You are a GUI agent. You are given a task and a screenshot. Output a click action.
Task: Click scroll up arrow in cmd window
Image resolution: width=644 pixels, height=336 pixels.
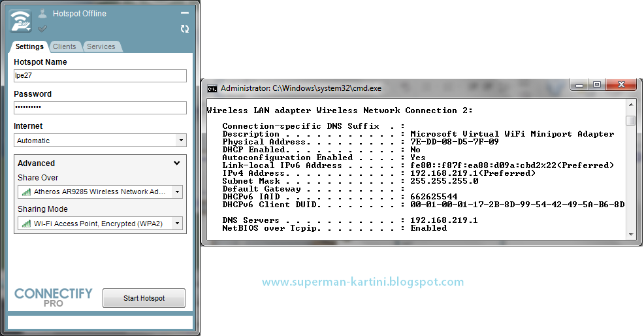pos(631,105)
